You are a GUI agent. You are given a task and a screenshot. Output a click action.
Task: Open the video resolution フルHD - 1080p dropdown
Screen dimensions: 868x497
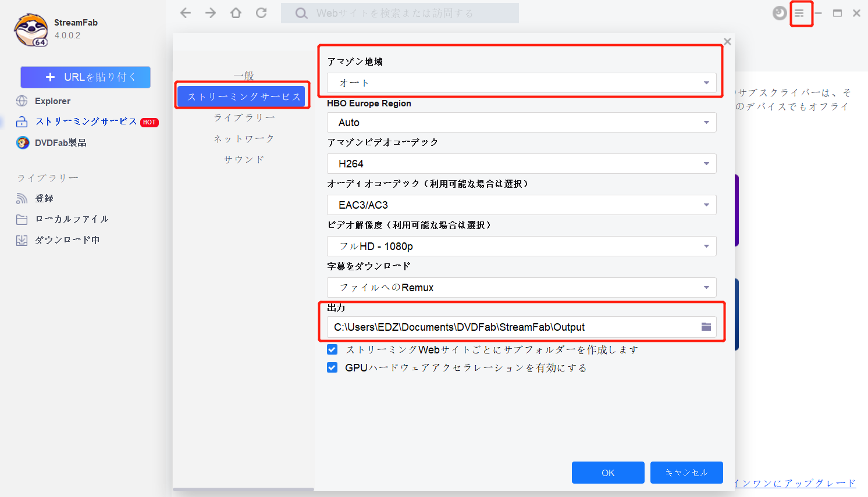click(x=521, y=246)
